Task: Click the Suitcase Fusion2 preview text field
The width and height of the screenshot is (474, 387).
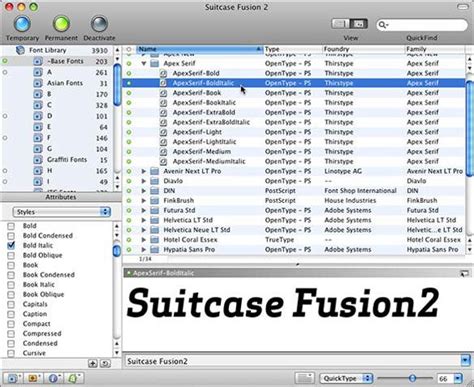Action: pos(293,361)
